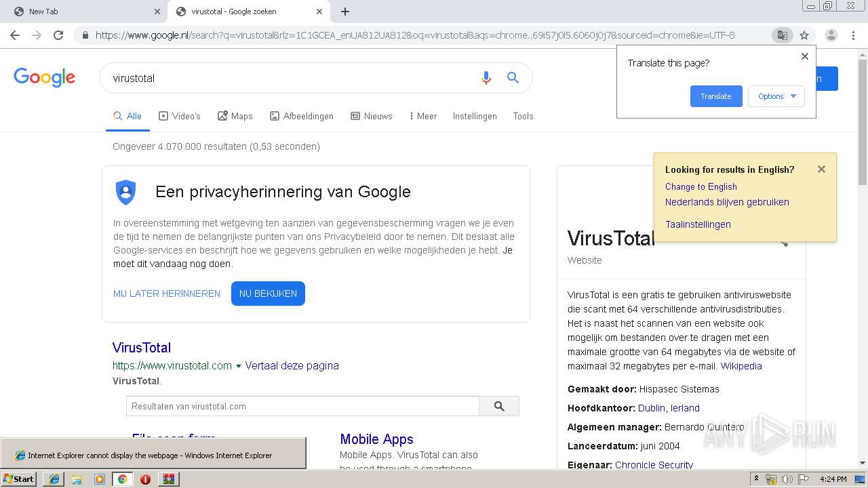Dismiss the English results notice
Viewport: 868px width, 488px height.
click(x=821, y=169)
